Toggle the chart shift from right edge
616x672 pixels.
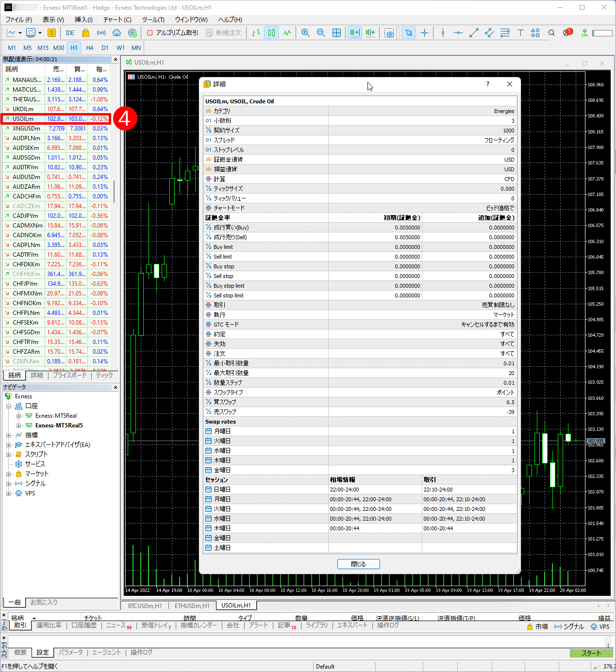(370, 33)
